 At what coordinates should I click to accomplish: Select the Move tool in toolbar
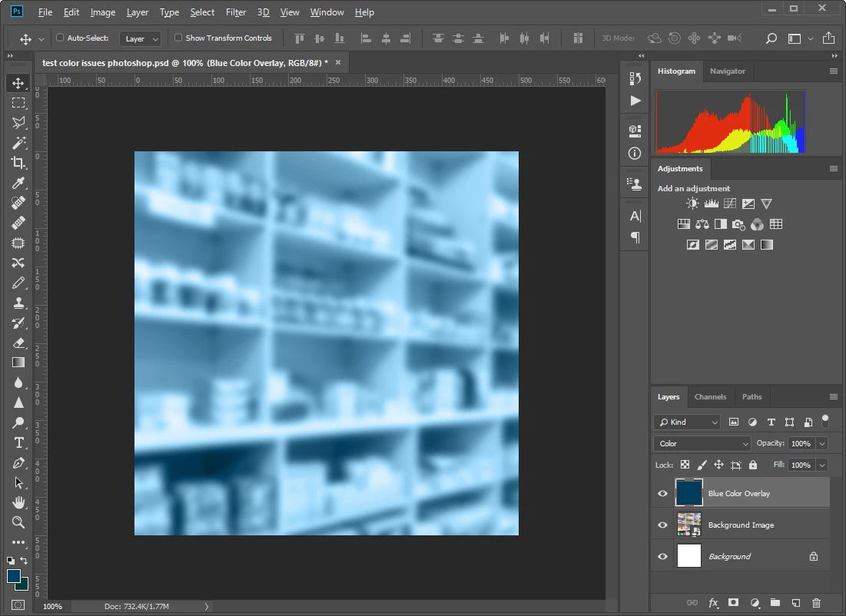click(x=18, y=83)
